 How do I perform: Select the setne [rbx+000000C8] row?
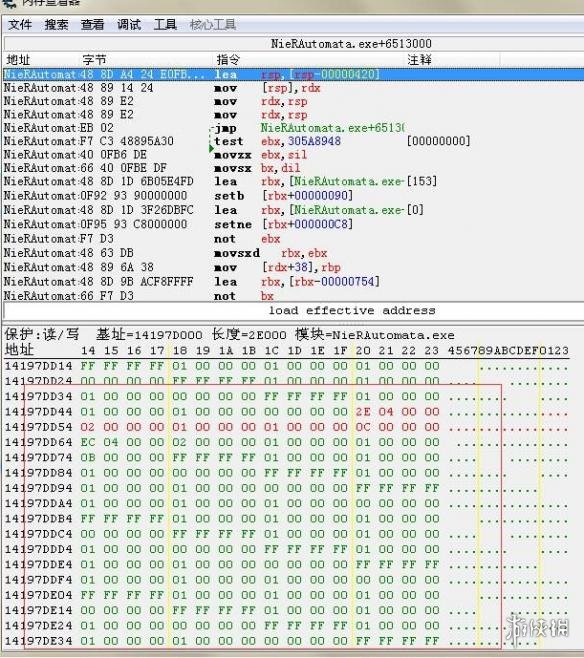coord(293,224)
